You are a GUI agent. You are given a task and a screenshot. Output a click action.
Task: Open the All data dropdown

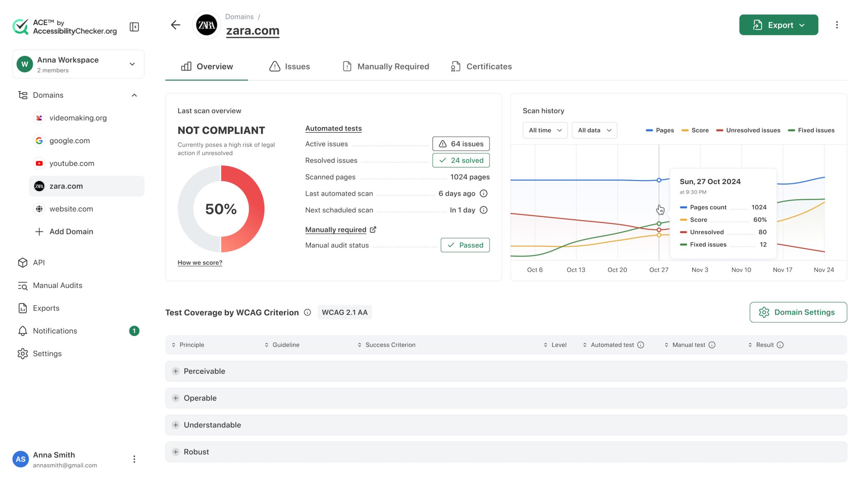pyautogui.click(x=594, y=130)
